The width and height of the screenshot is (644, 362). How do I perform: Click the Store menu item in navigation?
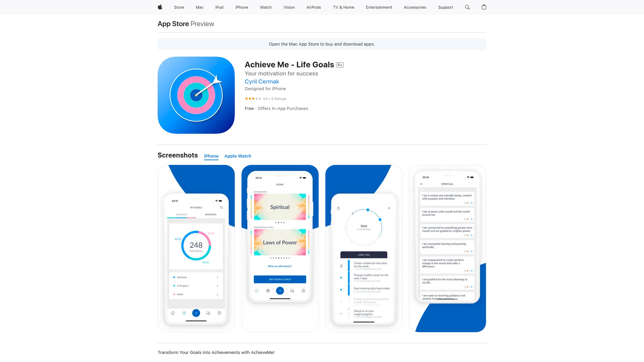[x=179, y=7]
